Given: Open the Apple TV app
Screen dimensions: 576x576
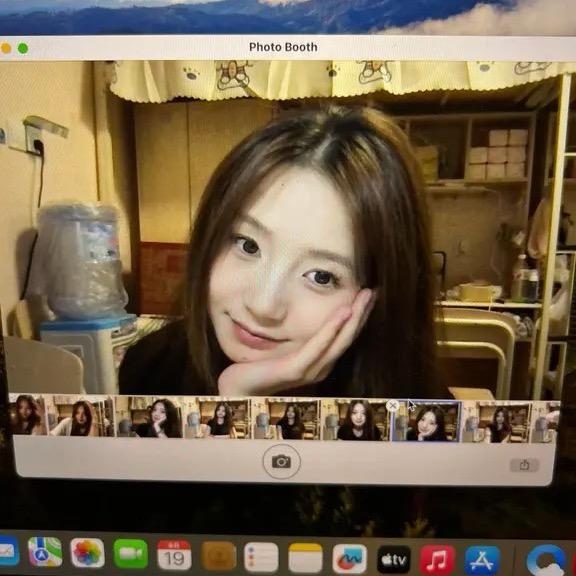Looking at the screenshot, I should pyautogui.click(x=394, y=559).
